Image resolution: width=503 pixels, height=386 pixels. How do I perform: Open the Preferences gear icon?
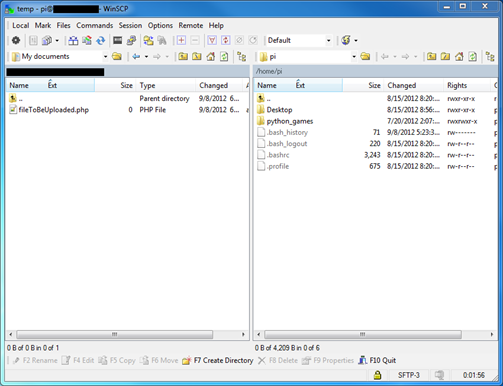tap(16, 40)
